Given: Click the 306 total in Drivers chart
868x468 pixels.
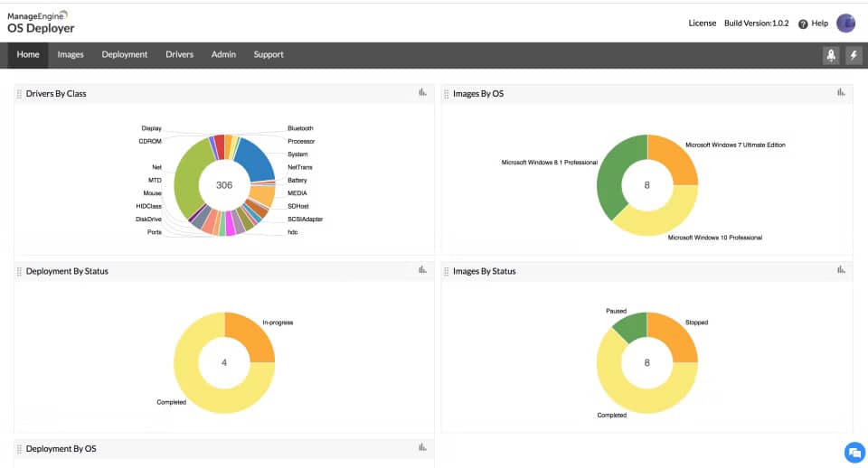Looking at the screenshot, I should [224, 185].
